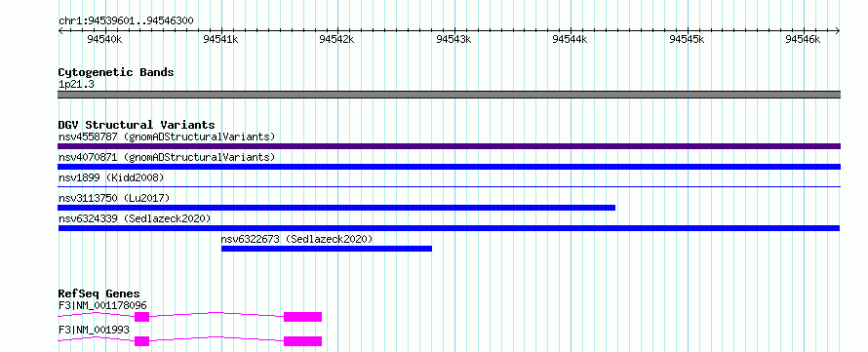This screenshot has width=868, height=352.
Task: Click the nsv3113750 (Lu2017) label
Action: point(114,198)
